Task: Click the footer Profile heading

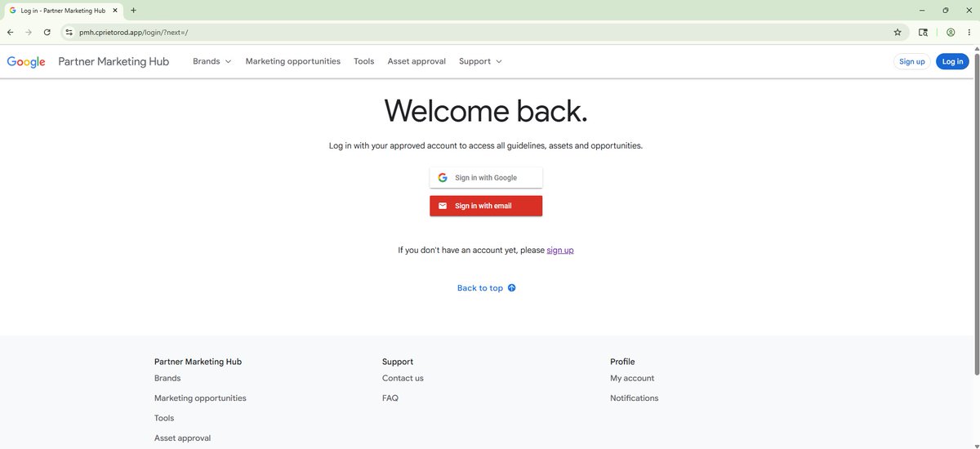Action: (622, 362)
